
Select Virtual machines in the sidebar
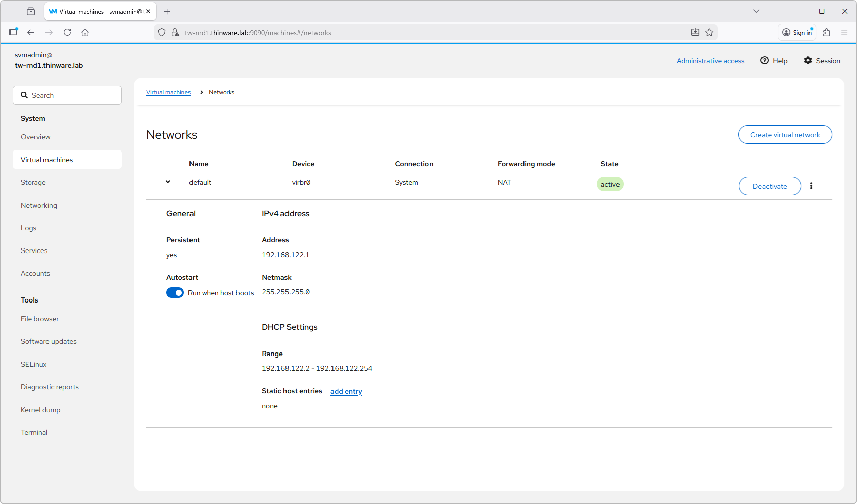pos(67,160)
